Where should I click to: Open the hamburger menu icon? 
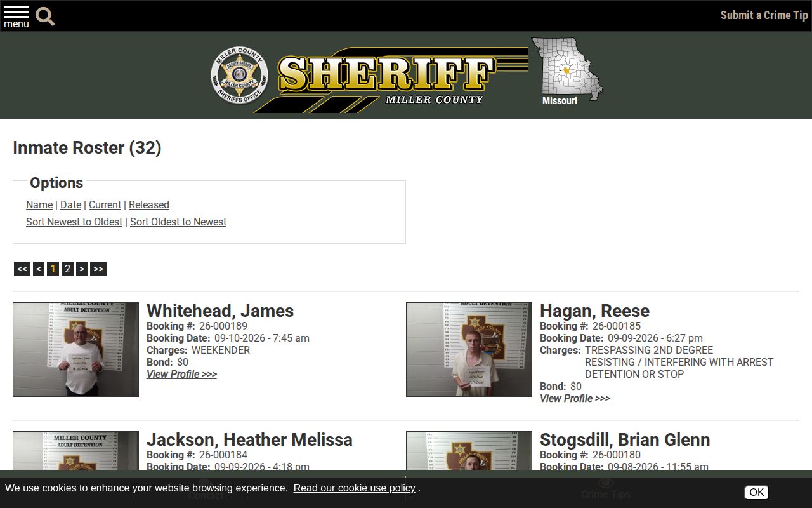pos(16,16)
